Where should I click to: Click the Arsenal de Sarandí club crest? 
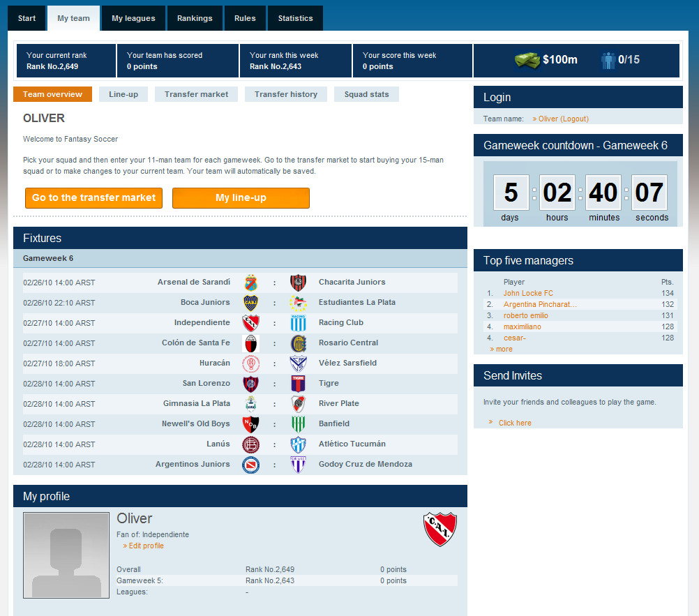[x=251, y=283]
